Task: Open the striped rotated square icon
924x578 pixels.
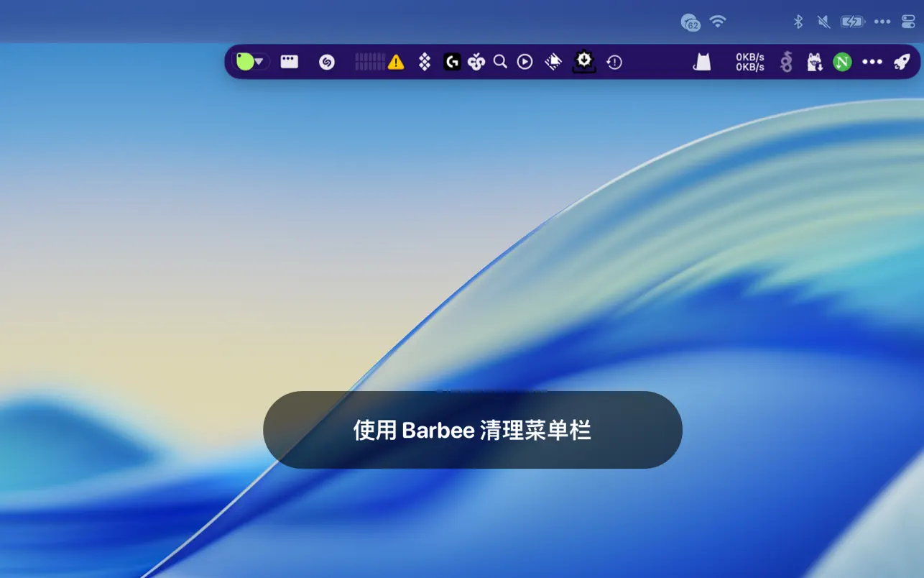Action: click(x=553, y=62)
